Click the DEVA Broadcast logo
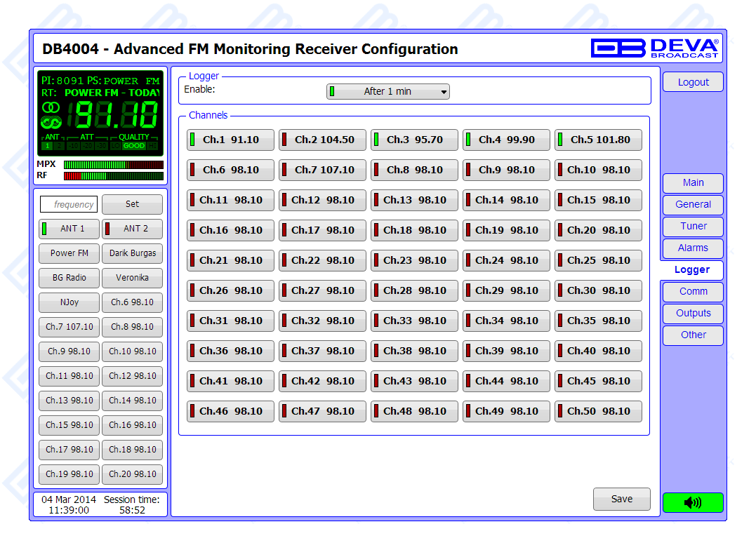 tap(655, 48)
